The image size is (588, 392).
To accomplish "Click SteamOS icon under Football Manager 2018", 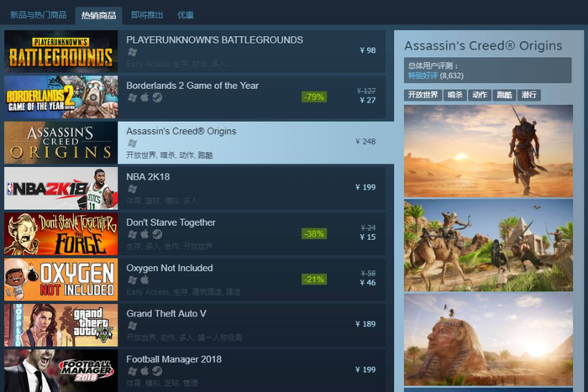I will 157,371.
